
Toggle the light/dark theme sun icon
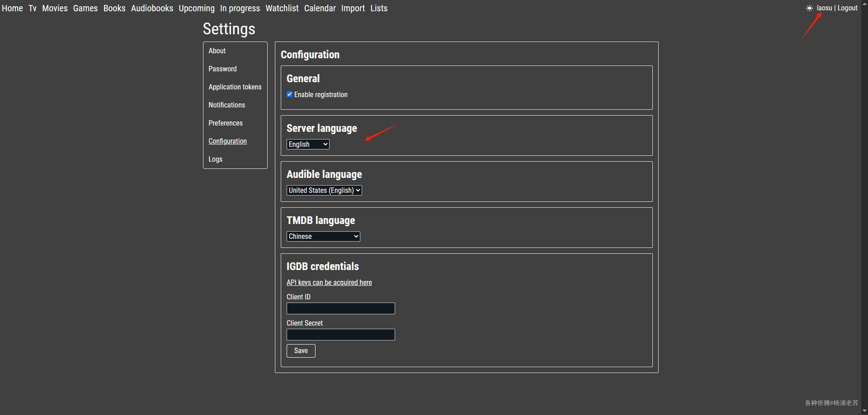pos(809,8)
